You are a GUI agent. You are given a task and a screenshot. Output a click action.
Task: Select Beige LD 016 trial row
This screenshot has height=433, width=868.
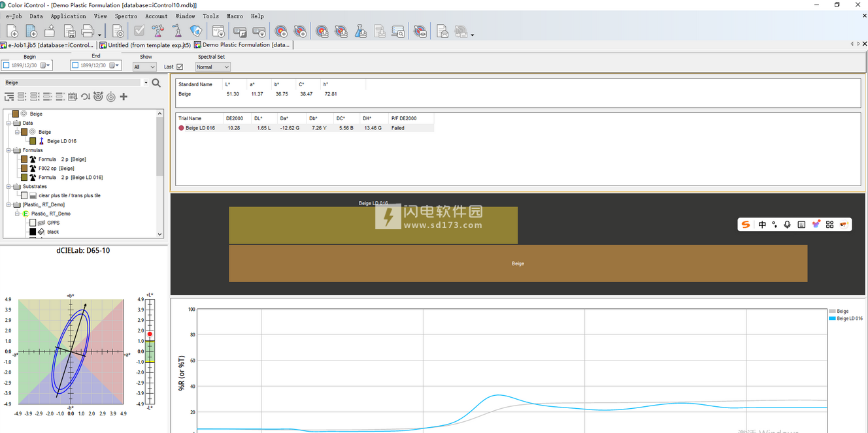200,128
